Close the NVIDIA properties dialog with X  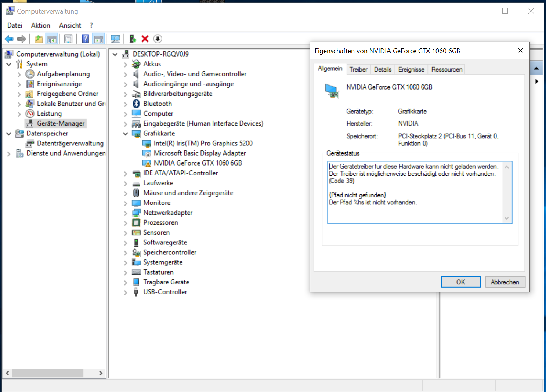520,51
